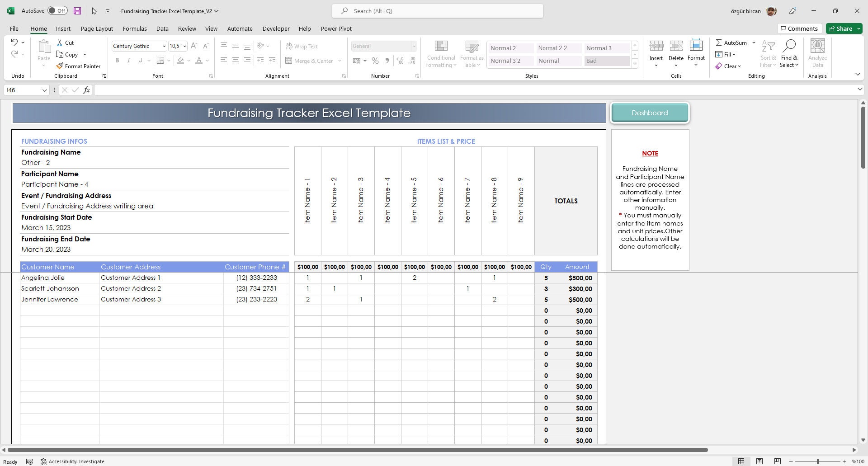Open the Power Pivot tab
Viewport: 868px width, 466px height.
tap(335, 28)
